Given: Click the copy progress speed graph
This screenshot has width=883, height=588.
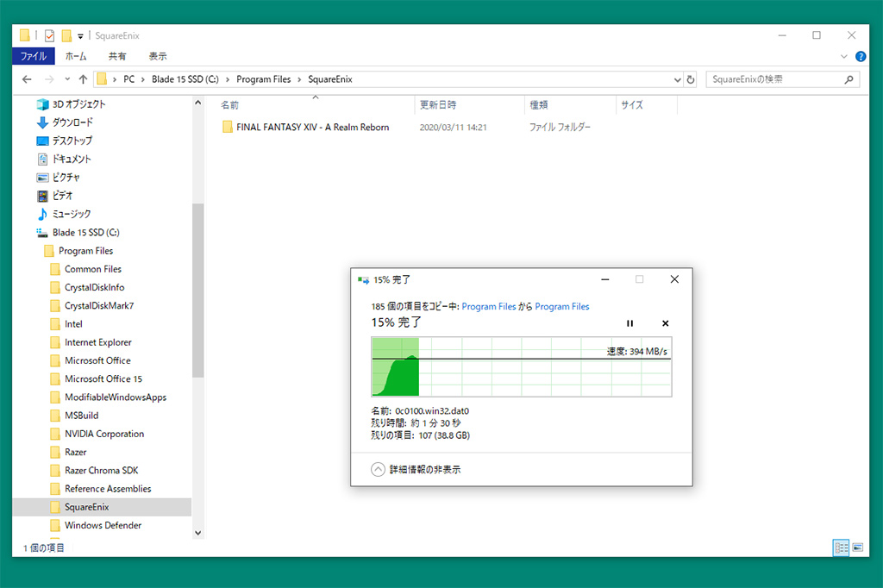Looking at the screenshot, I should click(522, 366).
